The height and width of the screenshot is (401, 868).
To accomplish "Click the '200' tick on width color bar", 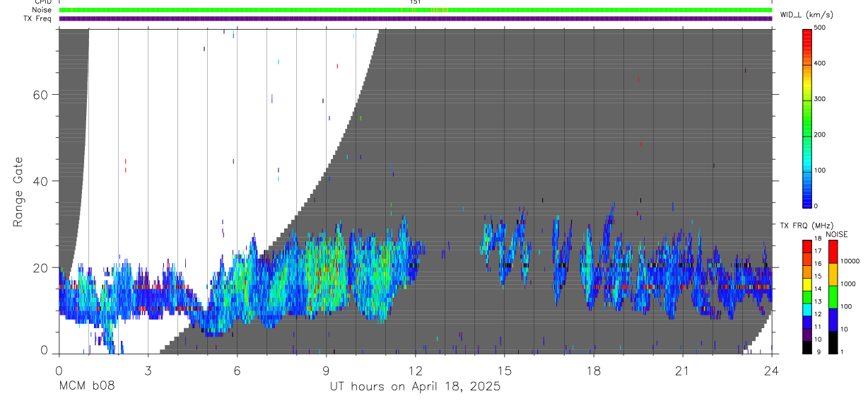I will tap(820, 134).
